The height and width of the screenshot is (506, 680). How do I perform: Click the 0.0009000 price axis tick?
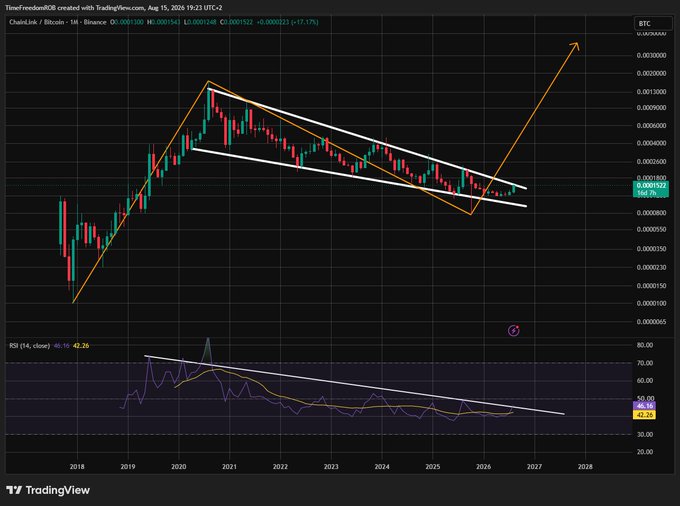click(651, 108)
